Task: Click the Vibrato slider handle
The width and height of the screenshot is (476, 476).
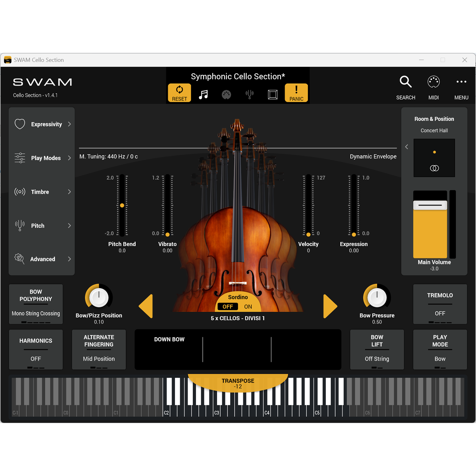Action: [168, 234]
